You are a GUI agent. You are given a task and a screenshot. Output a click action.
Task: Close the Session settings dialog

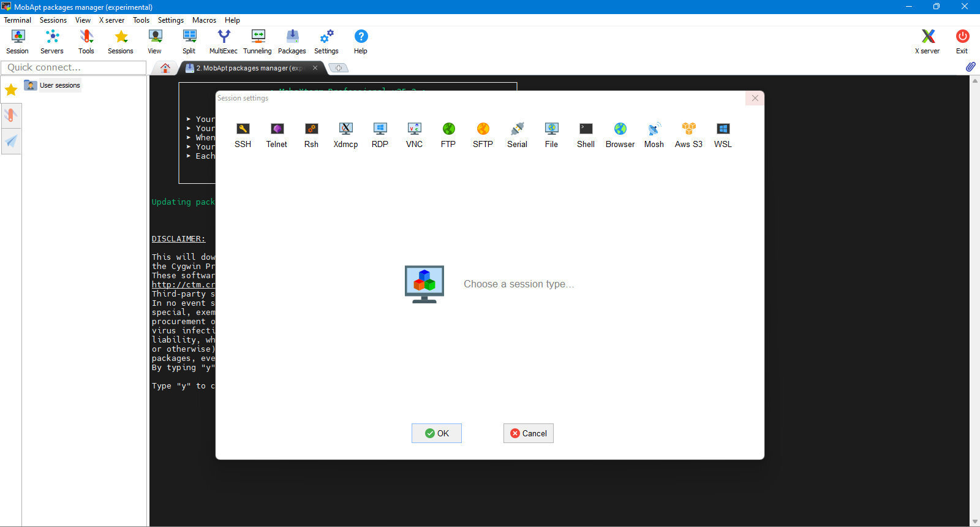click(755, 98)
